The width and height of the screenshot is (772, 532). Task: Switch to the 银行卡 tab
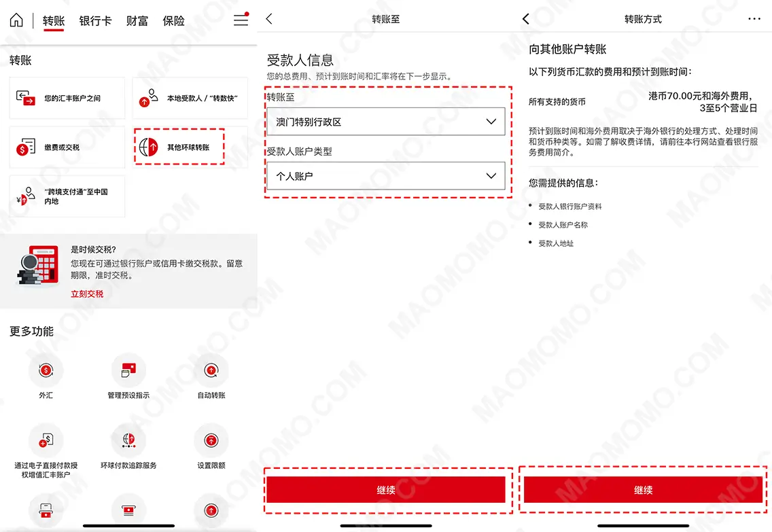click(95, 21)
